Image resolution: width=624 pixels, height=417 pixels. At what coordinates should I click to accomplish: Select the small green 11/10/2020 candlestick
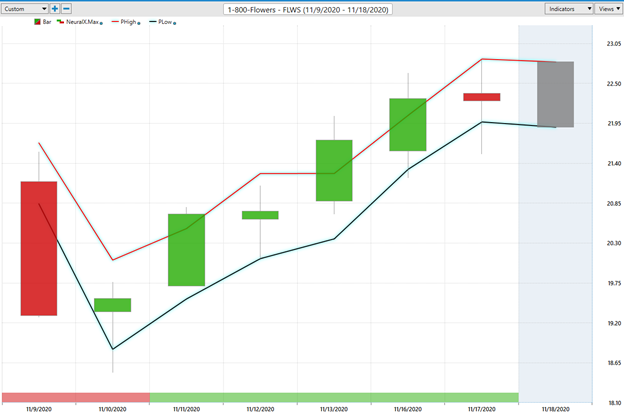click(x=113, y=305)
